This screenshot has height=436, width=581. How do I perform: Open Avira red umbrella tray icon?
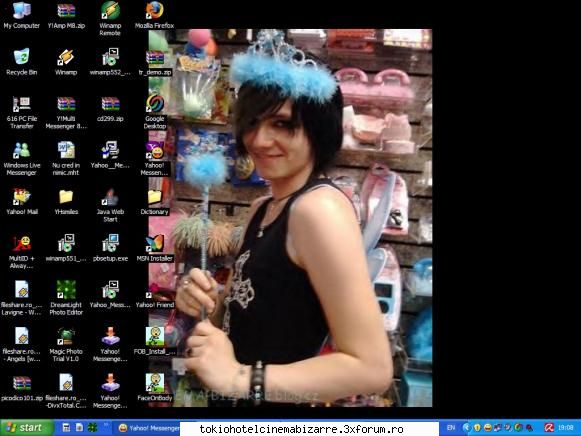[x=549, y=428]
